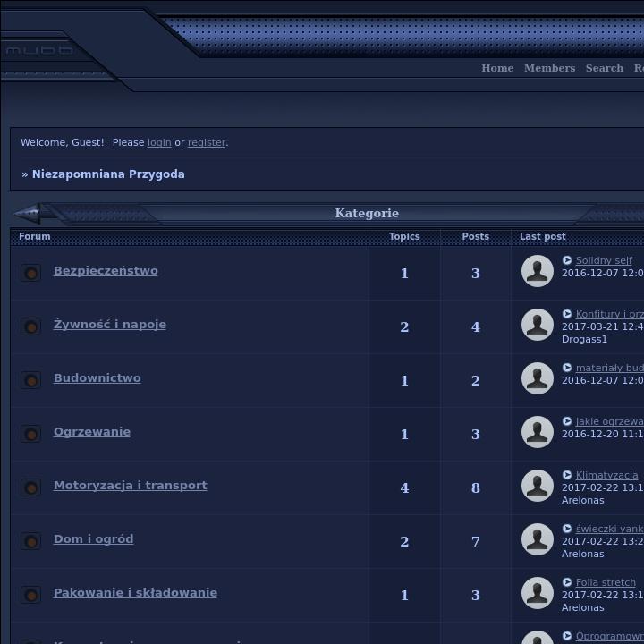Open the świeczki last post link
Screen dimensions: 644x644
[609, 529]
